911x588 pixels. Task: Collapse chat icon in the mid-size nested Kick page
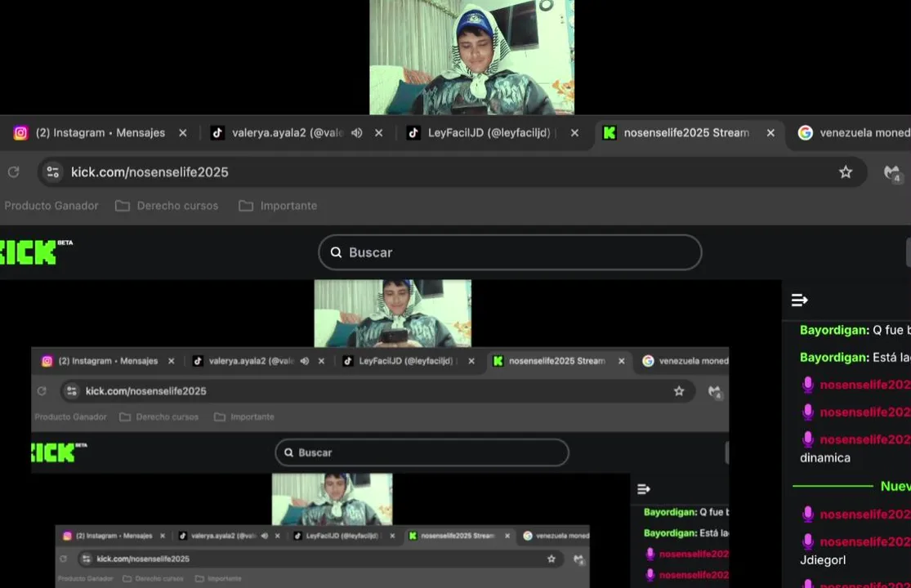[643, 489]
